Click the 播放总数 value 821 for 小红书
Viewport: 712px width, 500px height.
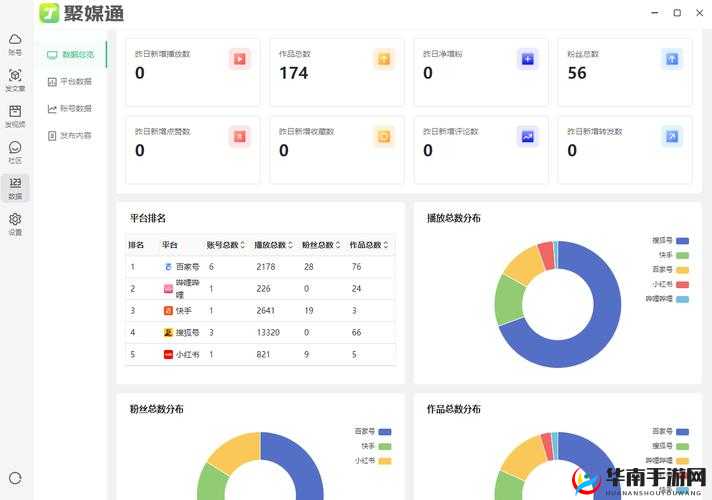tap(263, 354)
